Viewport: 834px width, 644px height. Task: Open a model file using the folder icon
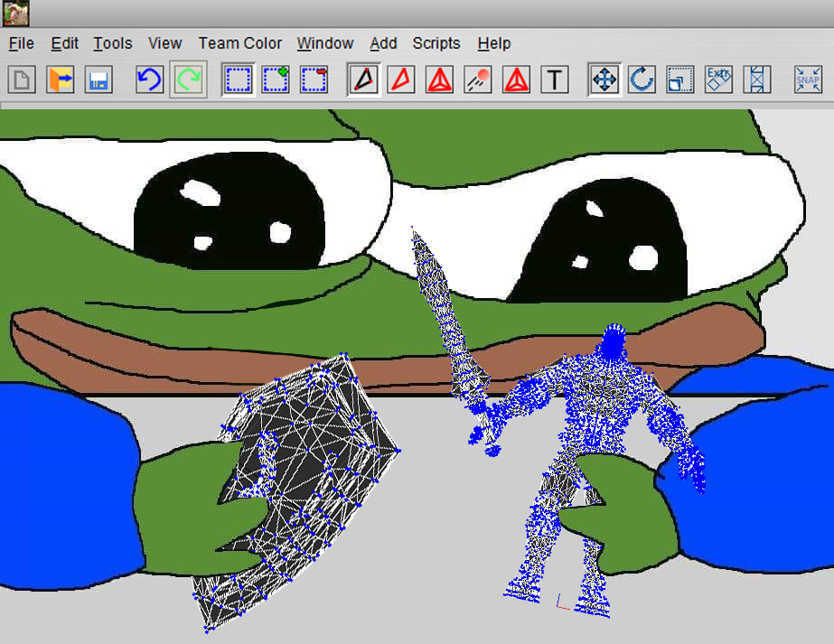(61, 79)
